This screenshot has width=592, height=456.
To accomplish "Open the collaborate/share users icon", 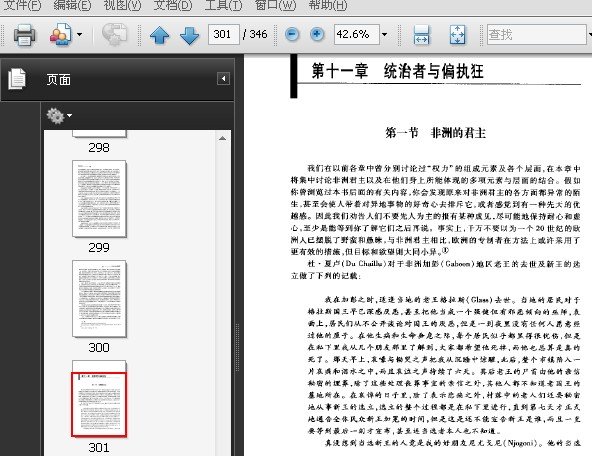I will pos(61,35).
